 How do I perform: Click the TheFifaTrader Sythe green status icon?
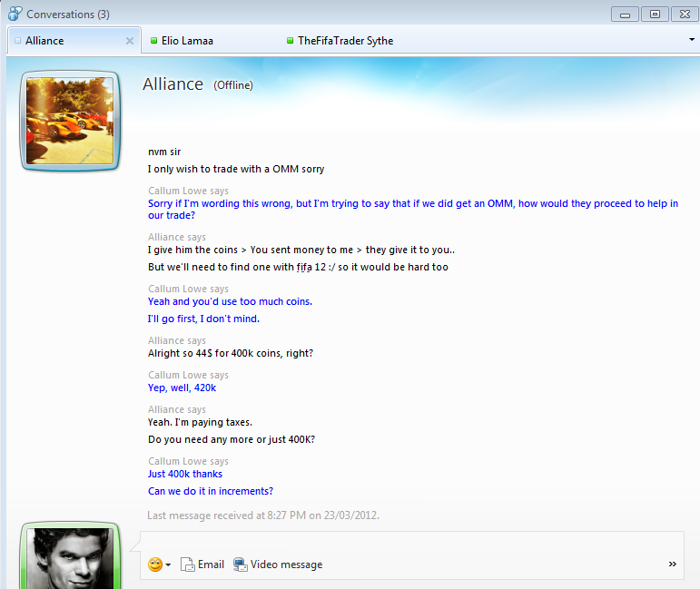pyautogui.click(x=291, y=41)
